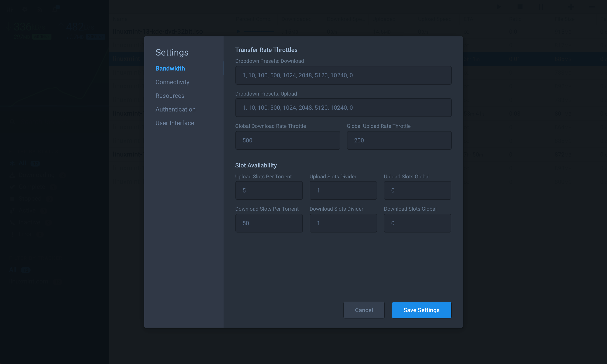Focus Global Download Rate Throttle field

(287, 140)
